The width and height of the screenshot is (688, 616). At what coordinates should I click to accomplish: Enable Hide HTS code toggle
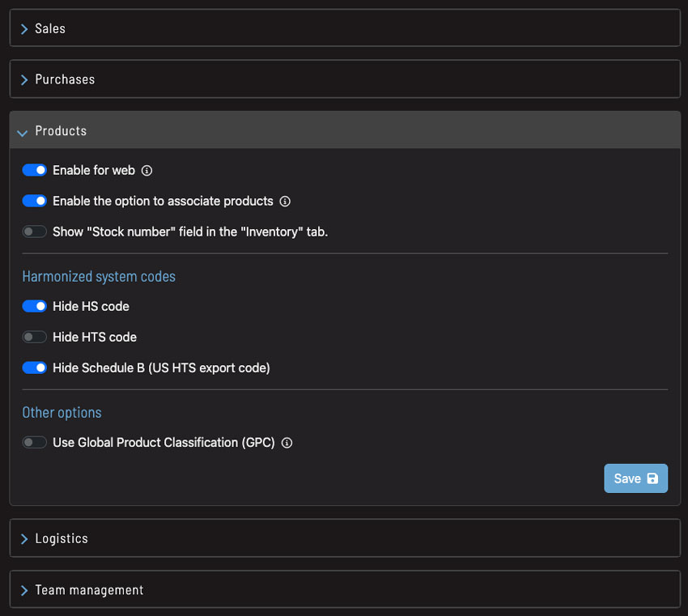click(34, 337)
